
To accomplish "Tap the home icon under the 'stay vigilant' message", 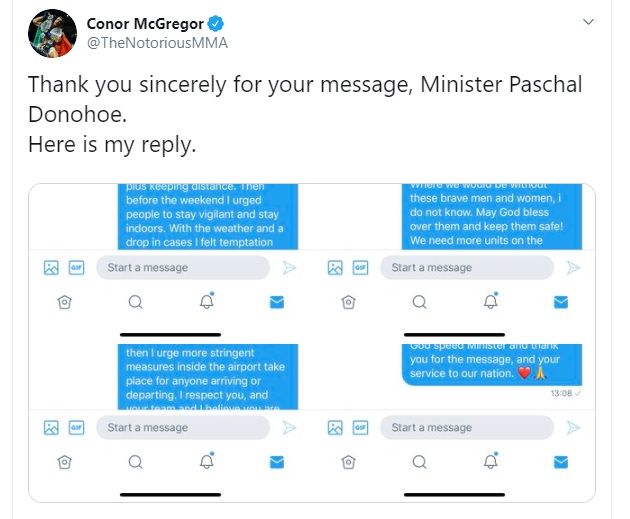I will tap(65, 301).
